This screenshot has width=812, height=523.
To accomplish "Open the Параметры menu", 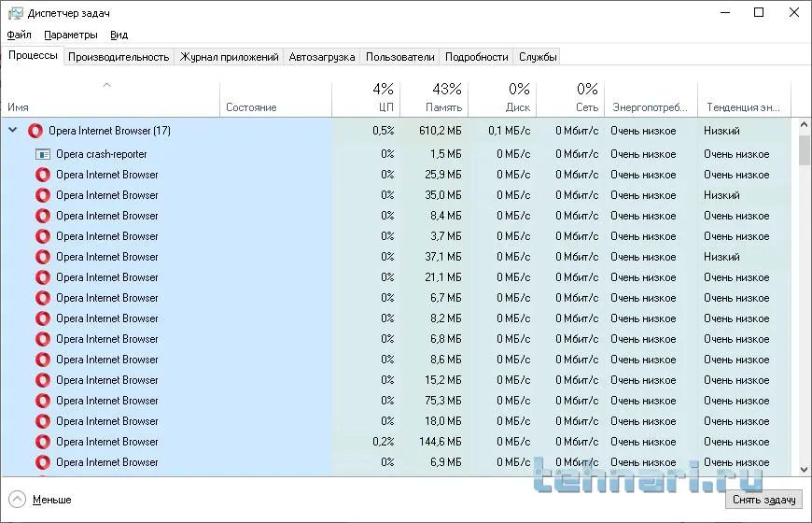I will [x=70, y=35].
